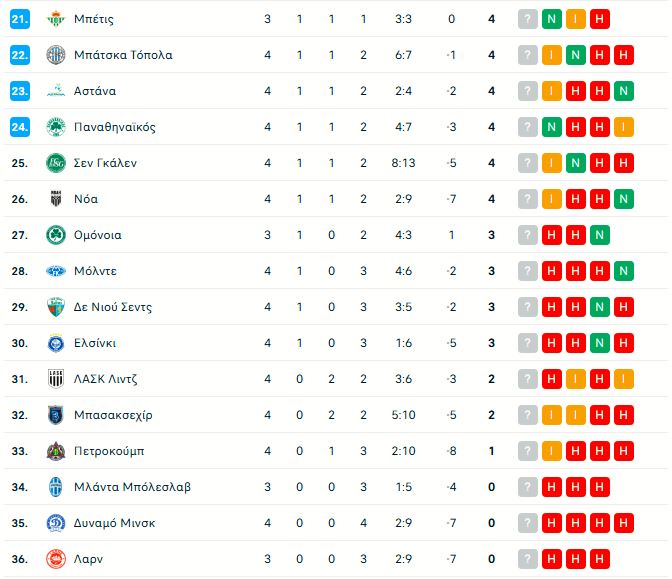Image resolution: width=672 pixels, height=579 pixels.
Task: Click the Μπασακσεχίρ team name
Action: (113, 415)
